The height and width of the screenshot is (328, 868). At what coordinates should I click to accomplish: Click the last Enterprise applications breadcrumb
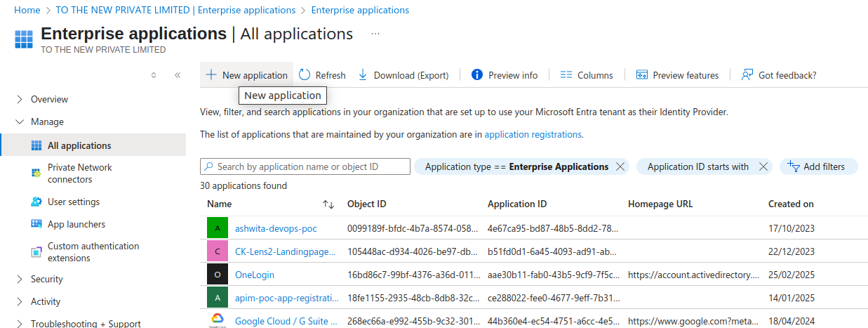[x=360, y=10]
